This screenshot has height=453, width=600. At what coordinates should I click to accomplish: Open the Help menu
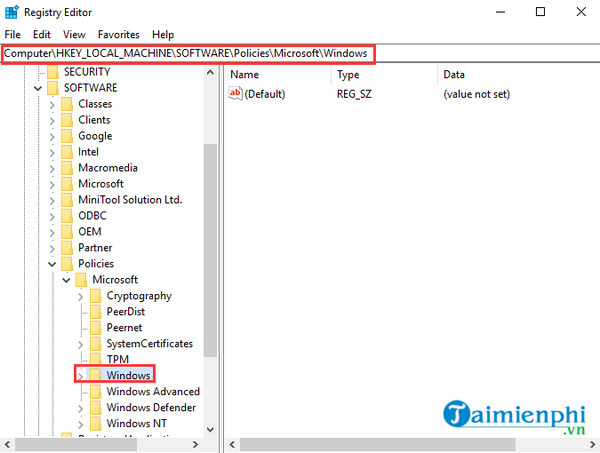(163, 34)
